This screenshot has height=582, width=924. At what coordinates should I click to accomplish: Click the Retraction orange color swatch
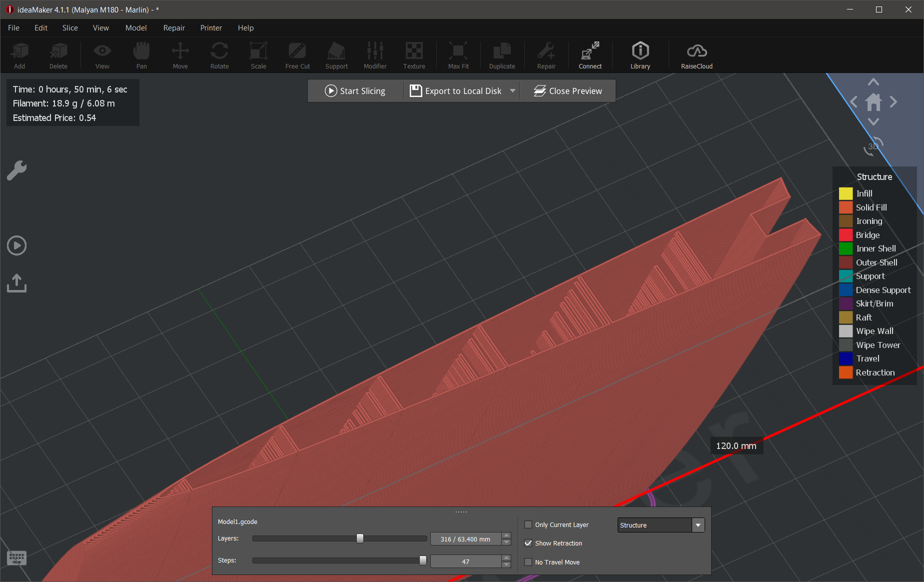pos(846,372)
